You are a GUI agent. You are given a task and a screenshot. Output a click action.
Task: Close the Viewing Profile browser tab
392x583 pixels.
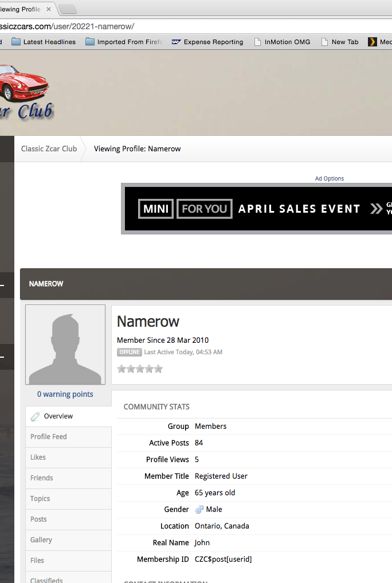tap(49, 9)
